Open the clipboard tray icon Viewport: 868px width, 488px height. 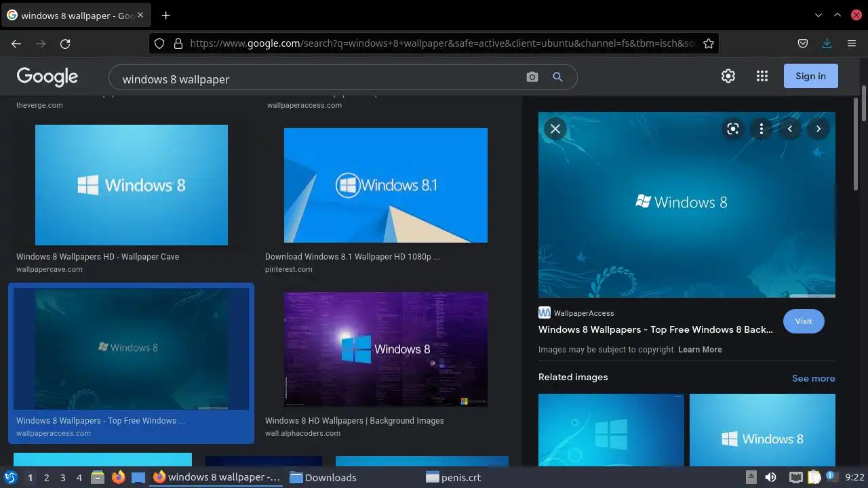pos(814,478)
